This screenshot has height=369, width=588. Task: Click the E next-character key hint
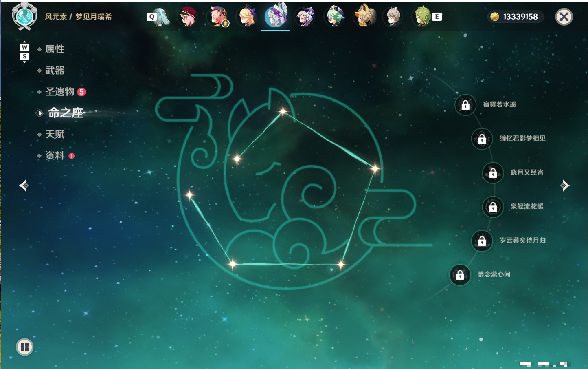click(x=437, y=17)
